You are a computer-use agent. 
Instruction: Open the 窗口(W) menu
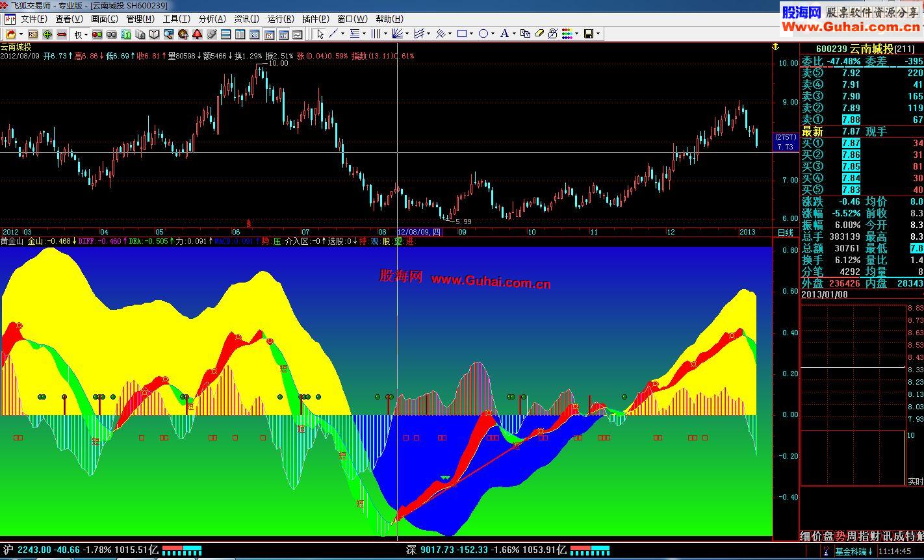click(352, 19)
